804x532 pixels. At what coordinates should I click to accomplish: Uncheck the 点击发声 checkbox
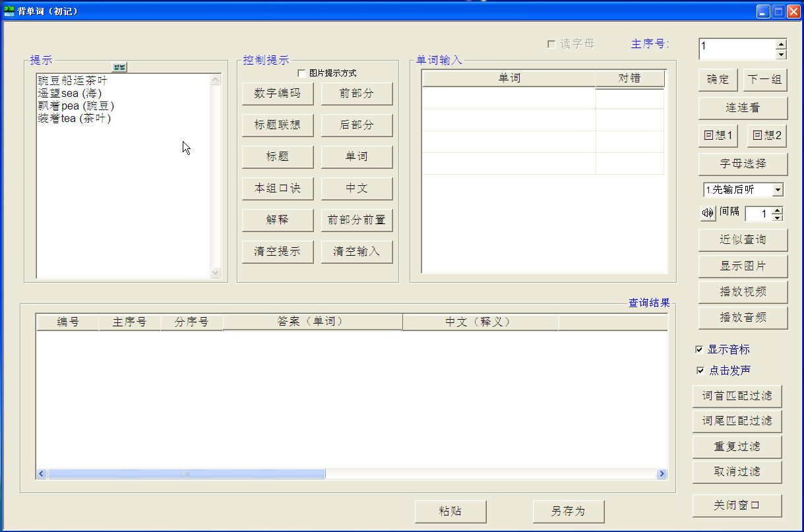coord(700,370)
